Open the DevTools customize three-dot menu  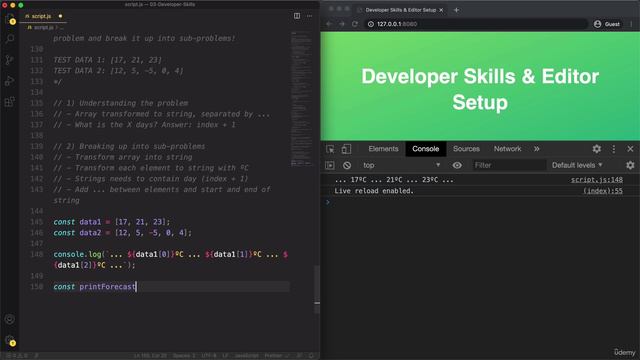point(613,149)
